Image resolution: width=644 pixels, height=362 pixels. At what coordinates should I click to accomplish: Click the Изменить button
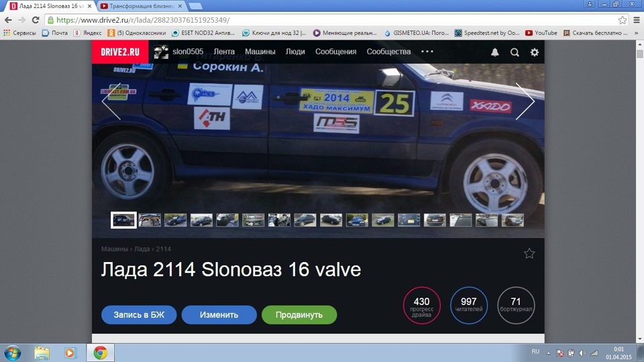coord(219,315)
